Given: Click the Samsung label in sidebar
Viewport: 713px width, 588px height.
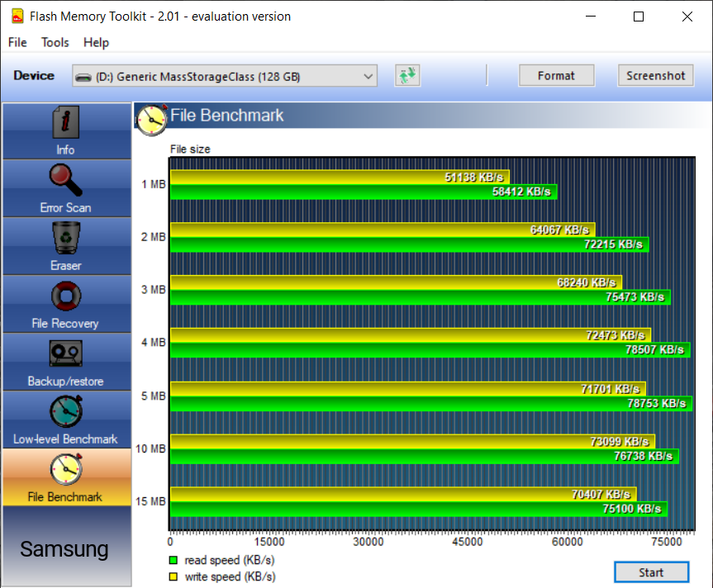Looking at the screenshot, I should pyautogui.click(x=64, y=549).
